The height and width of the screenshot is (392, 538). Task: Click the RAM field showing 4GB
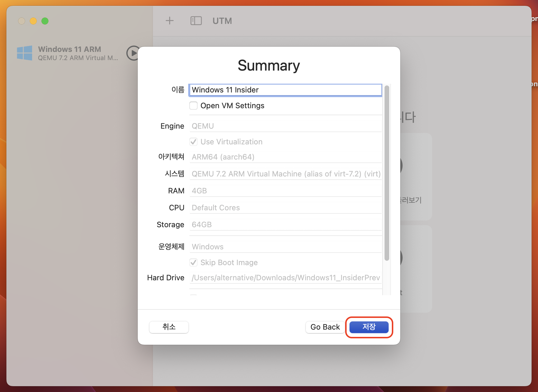286,191
